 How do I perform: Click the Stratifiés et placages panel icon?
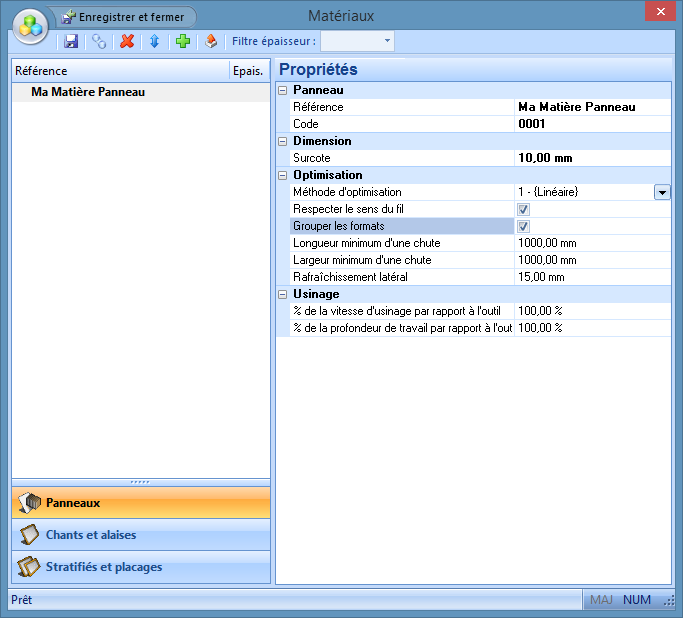click(29, 567)
